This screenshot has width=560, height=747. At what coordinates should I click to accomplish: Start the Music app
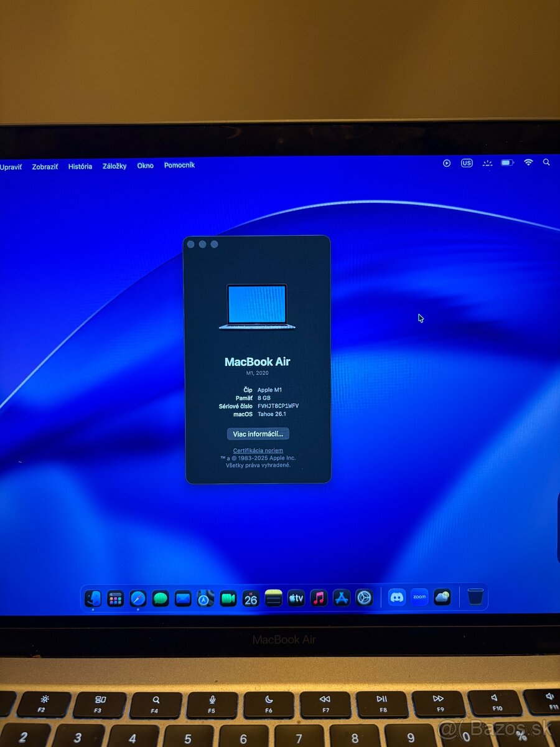coord(319,598)
